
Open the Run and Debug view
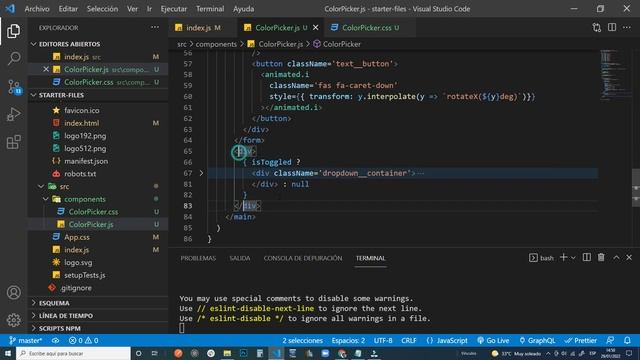pos(13,115)
